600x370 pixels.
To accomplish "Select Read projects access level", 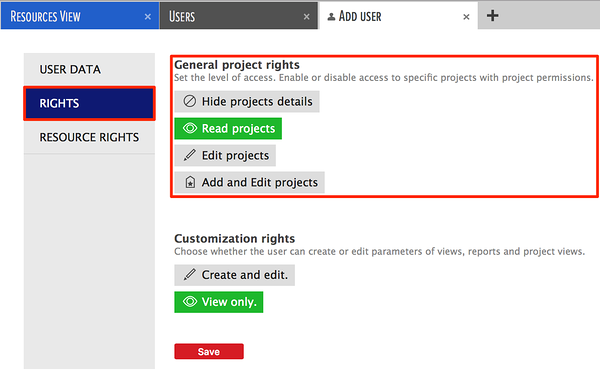I will point(228,129).
